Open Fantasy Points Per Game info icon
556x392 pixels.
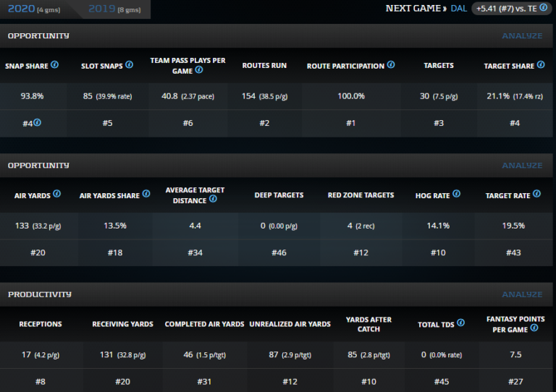[x=534, y=328]
